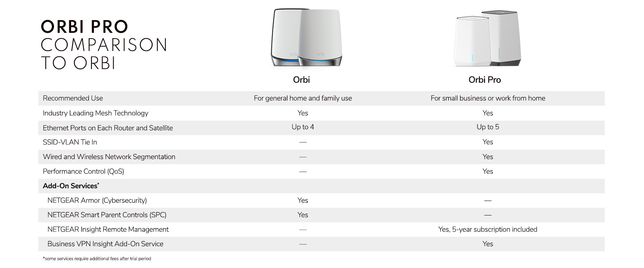Click "For small business or work from home"
The height and width of the screenshot is (268, 644).
(488, 98)
